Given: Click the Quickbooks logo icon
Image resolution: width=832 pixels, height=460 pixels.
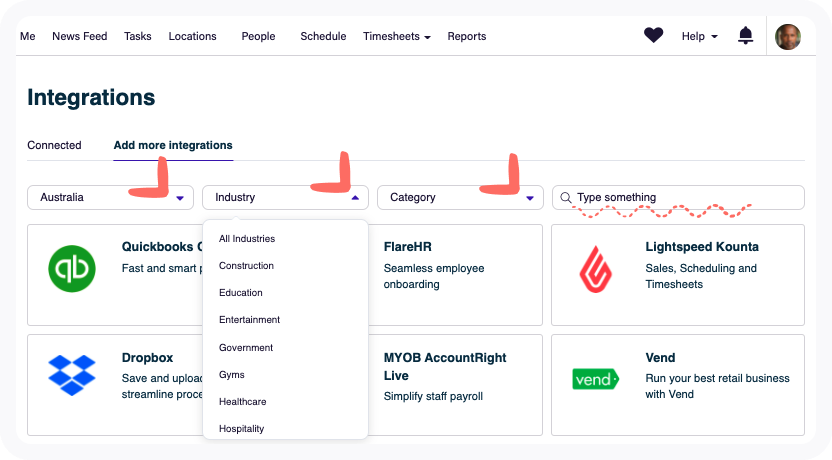Looking at the screenshot, I should click(72, 268).
